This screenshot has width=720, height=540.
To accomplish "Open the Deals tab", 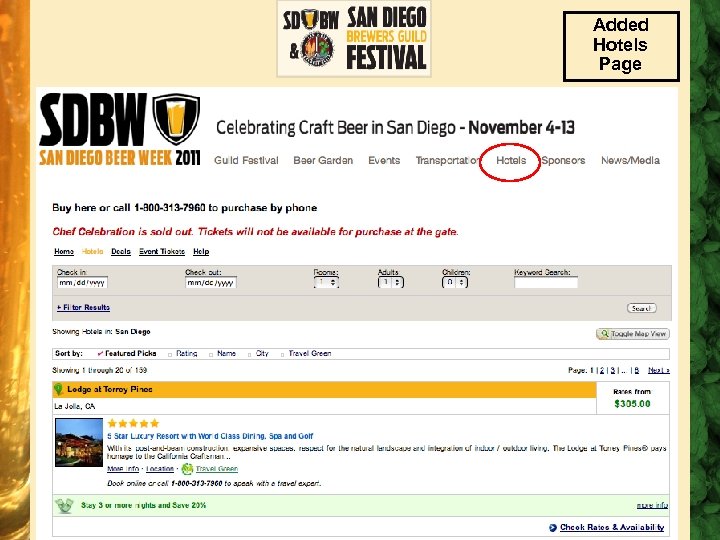I will click(121, 252).
